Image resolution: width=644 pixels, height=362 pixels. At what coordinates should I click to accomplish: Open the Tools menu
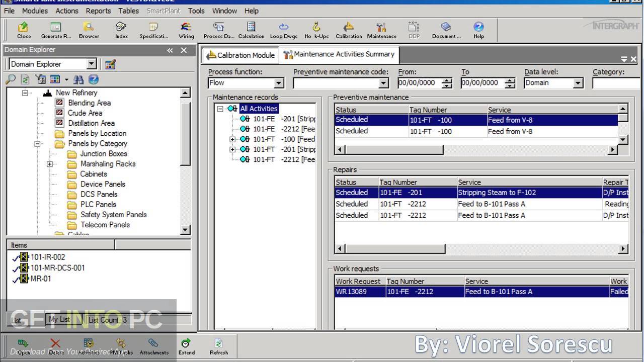196,11
